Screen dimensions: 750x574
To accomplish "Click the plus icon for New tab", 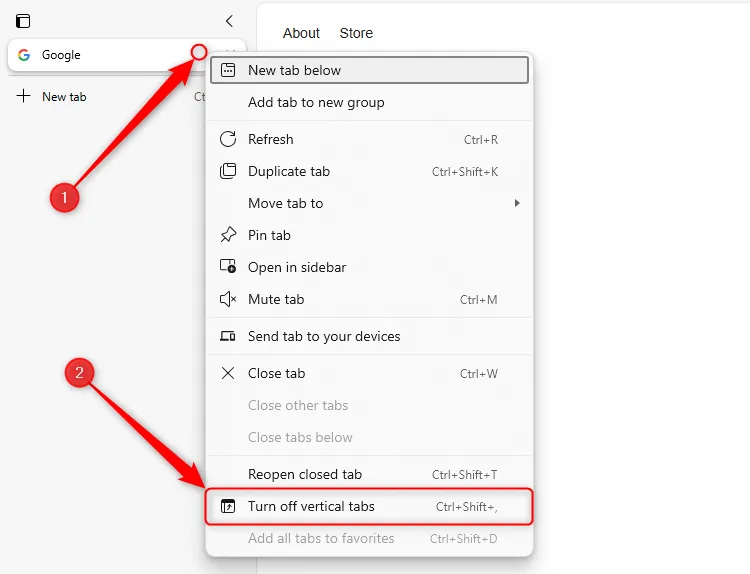I will (x=24, y=97).
